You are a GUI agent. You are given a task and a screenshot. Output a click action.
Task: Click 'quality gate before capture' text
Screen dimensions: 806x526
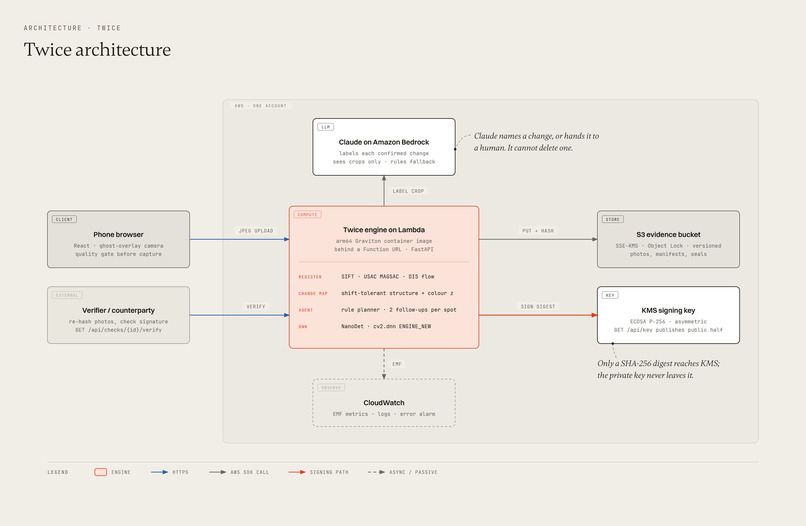[x=118, y=254]
